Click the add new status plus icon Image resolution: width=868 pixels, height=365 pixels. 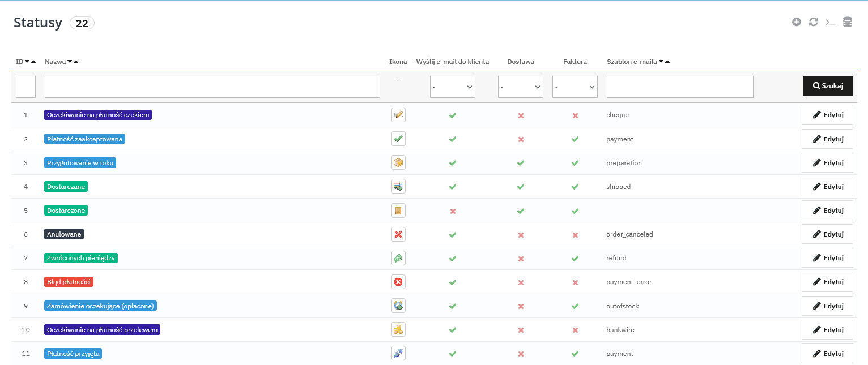797,22
